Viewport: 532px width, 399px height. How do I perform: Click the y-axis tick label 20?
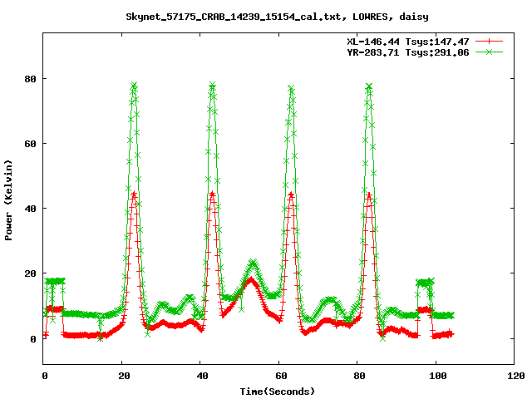click(x=30, y=273)
